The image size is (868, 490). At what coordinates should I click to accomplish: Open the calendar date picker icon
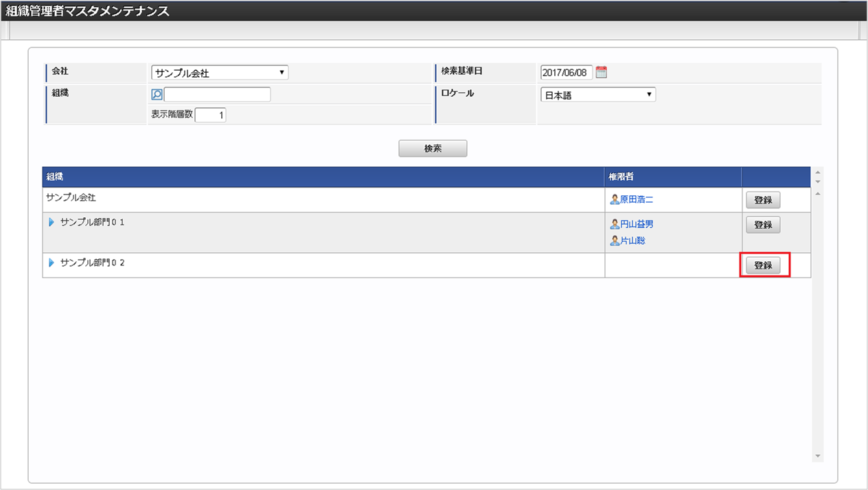[x=602, y=72]
